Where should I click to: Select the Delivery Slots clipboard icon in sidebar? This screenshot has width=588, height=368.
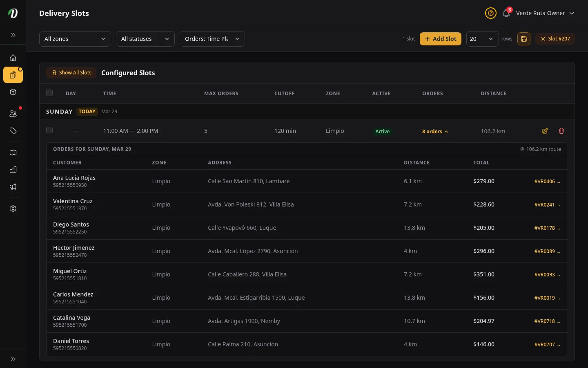13,75
